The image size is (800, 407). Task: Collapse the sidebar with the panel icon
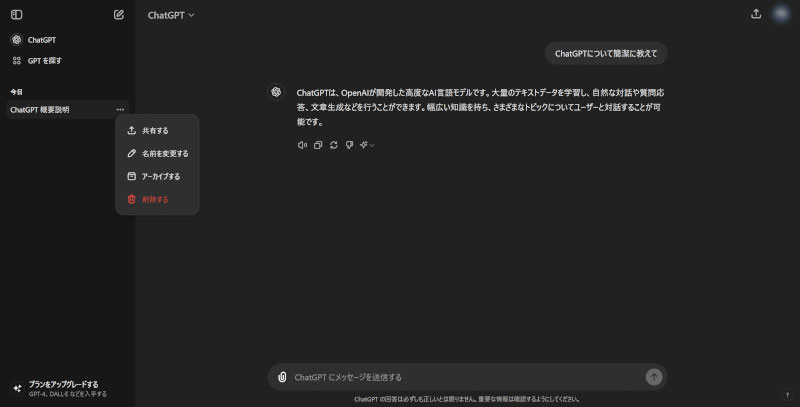pyautogui.click(x=16, y=15)
